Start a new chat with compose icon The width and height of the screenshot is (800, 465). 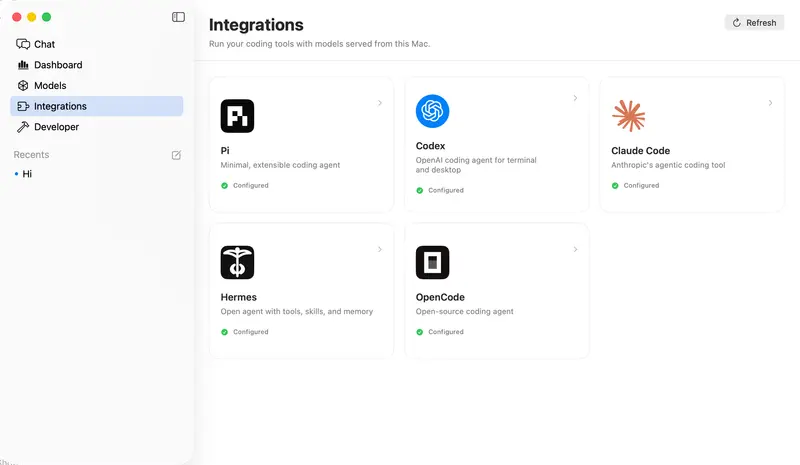tap(176, 155)
